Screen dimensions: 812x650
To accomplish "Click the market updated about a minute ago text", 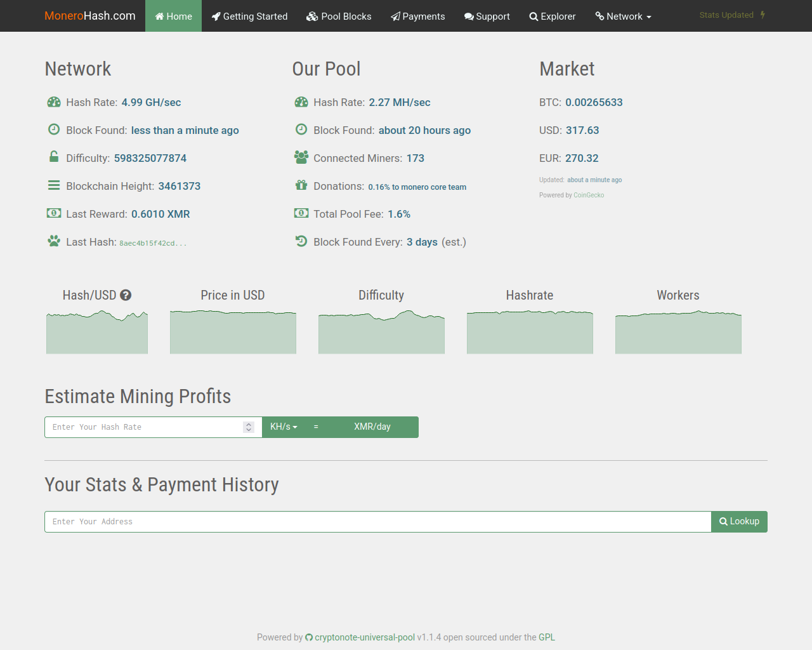I will (x=594, y=180).
